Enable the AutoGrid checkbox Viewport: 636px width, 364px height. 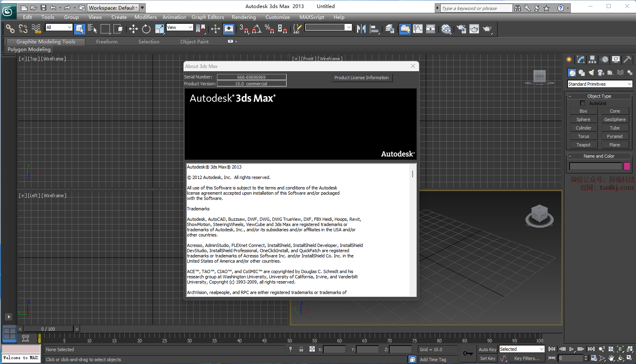pos(582,103)
